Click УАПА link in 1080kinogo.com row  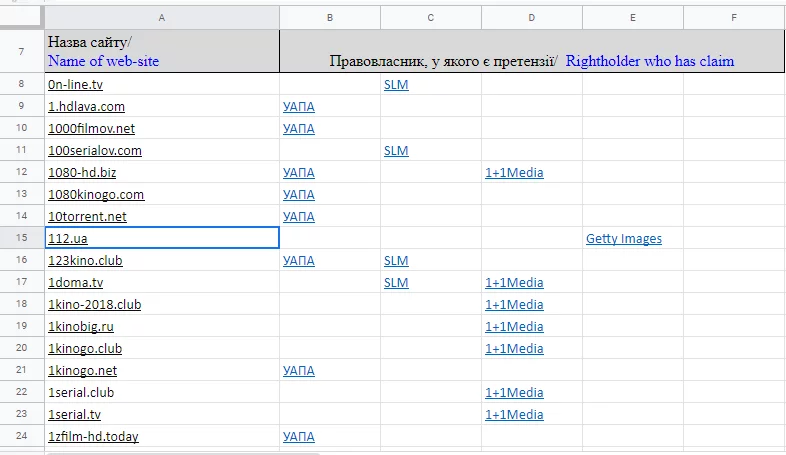[299, 195]
